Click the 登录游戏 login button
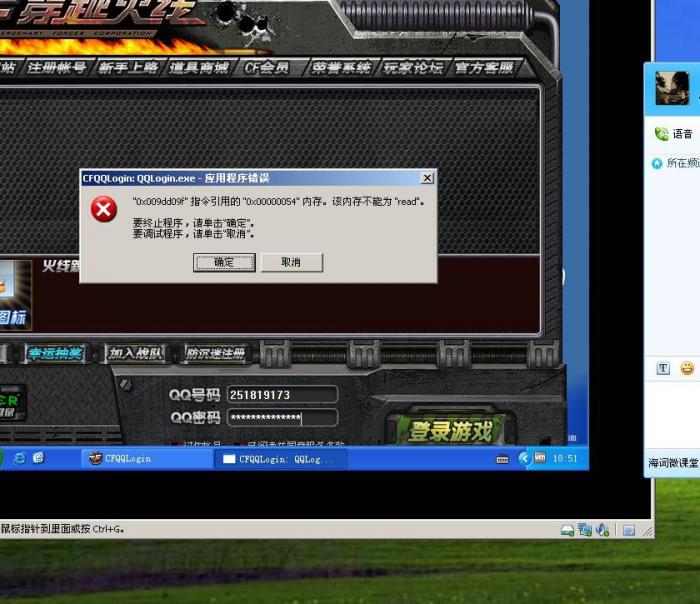700x604 pixels. tap(450, 431)
